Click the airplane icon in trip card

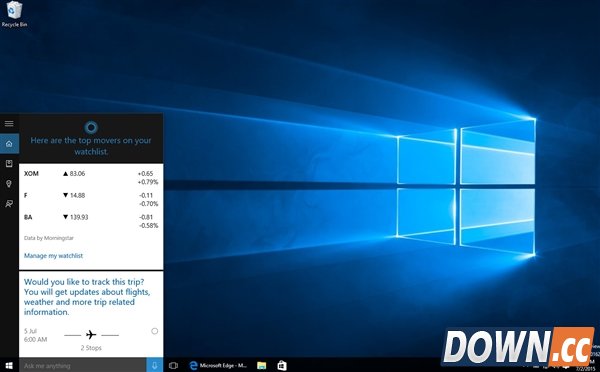click(x=91, y=335)
